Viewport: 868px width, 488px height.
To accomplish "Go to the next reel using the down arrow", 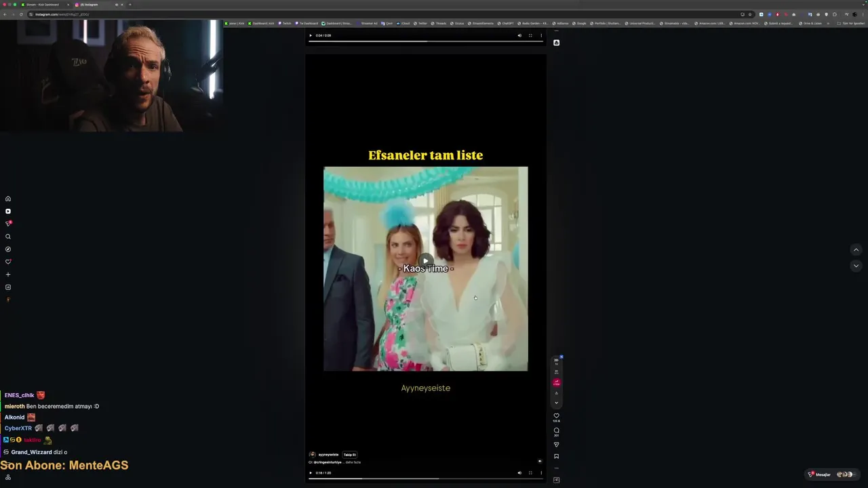I will coord(856,266).
